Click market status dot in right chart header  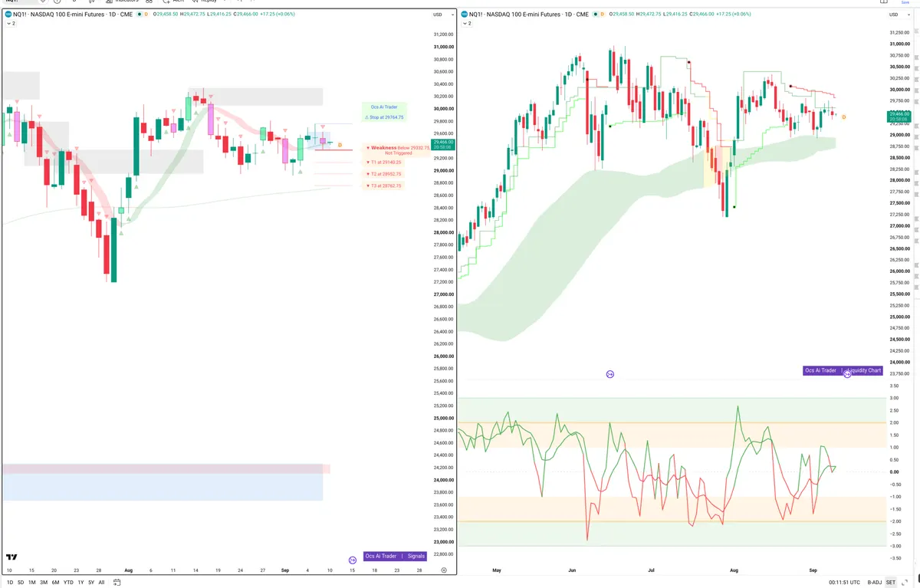click(x=594, y=15)
